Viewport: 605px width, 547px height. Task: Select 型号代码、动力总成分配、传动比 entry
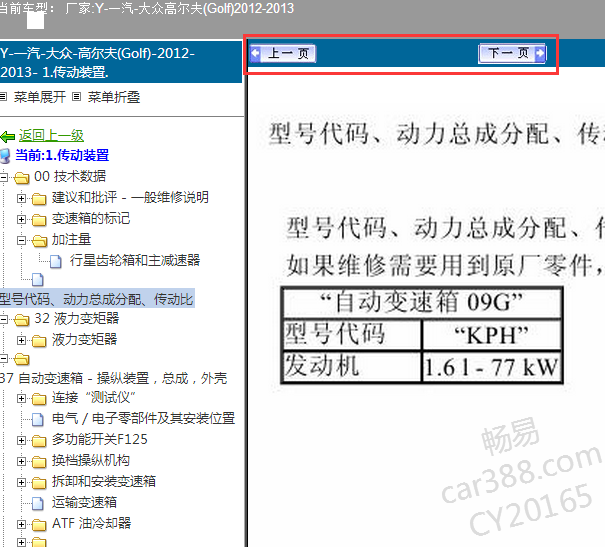pyautogui.click(x=96, y=299)
